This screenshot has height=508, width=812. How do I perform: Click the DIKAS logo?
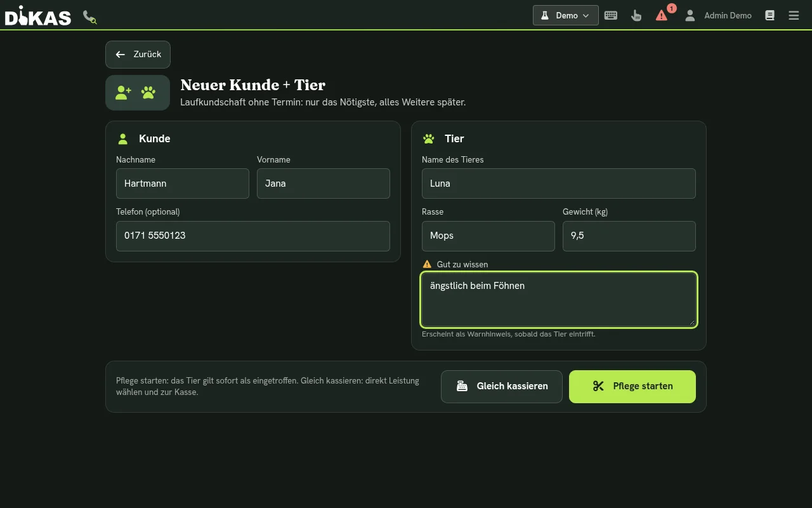coord(38,16)
